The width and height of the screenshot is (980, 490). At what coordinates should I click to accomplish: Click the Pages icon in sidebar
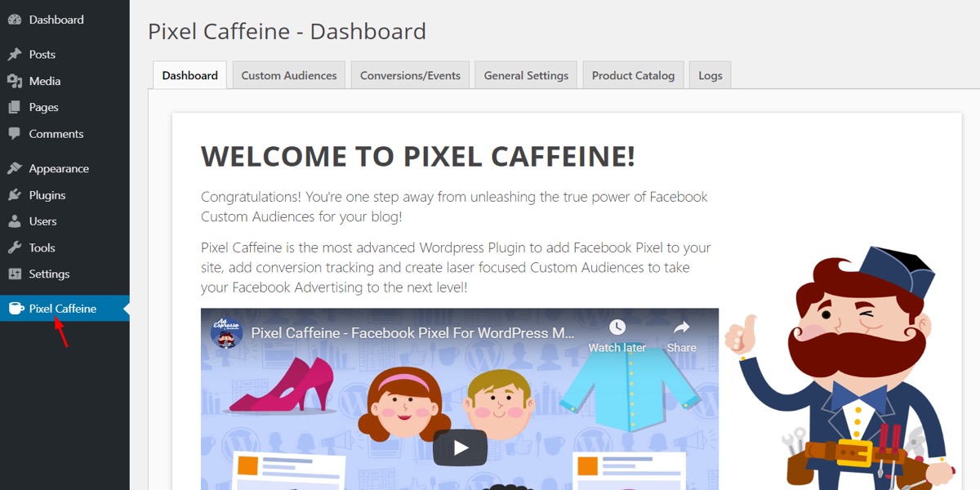pos(15,107)
